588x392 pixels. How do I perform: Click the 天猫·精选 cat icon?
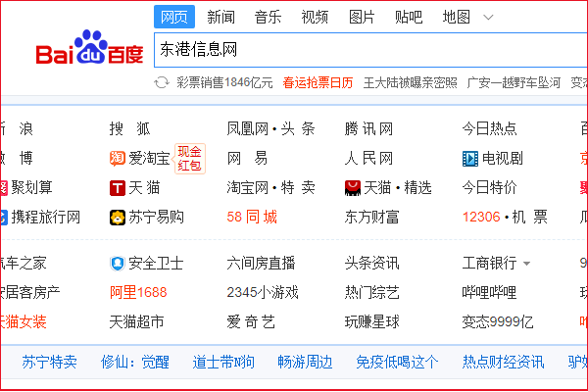tap(353, 188)
